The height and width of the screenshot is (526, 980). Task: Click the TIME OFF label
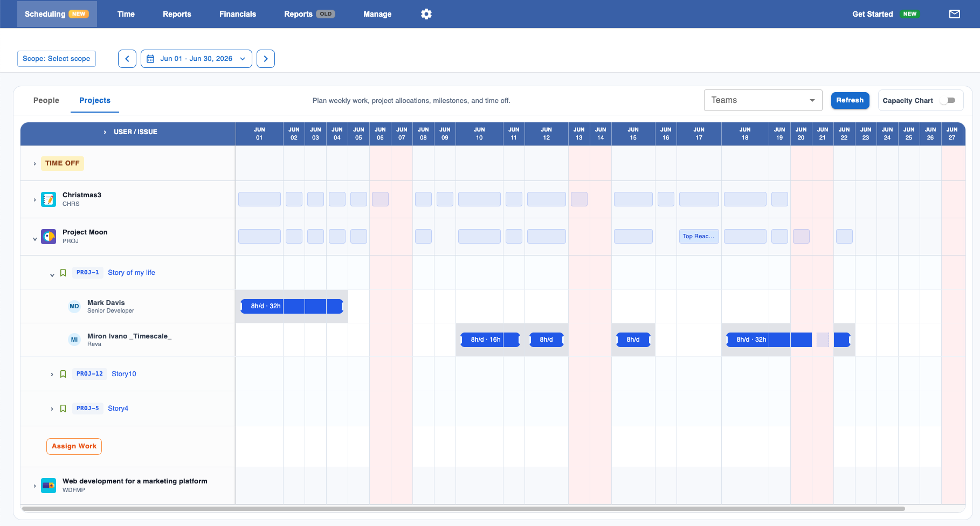pyautogui.click(x=63, y=163)
